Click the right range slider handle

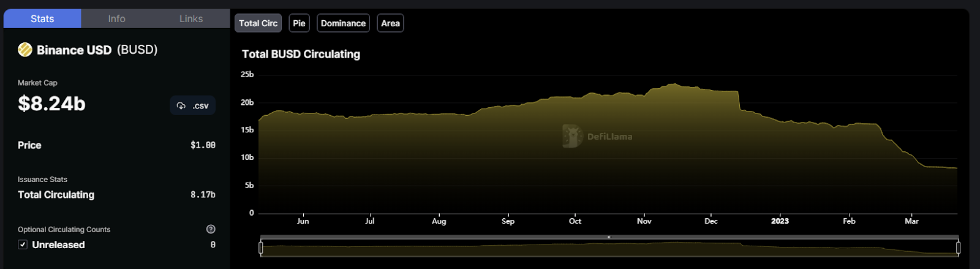(x=958, y=248)
